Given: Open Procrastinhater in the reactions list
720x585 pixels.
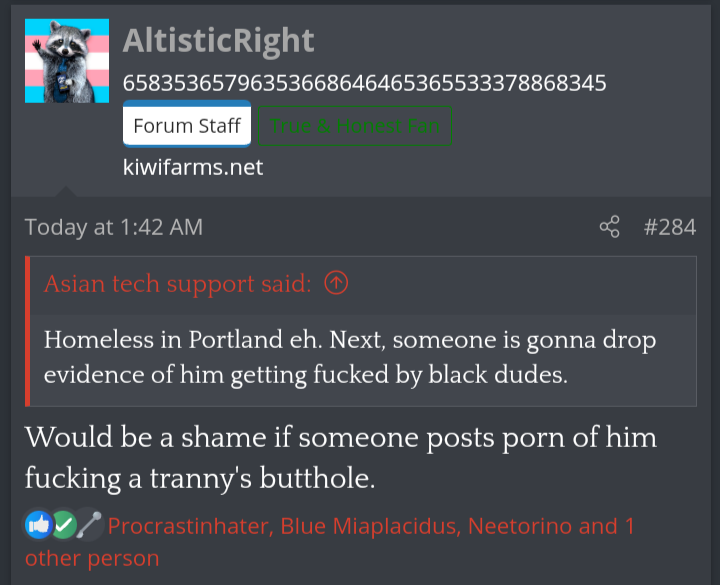Looking at the screenshot, I should coord(191,526).
